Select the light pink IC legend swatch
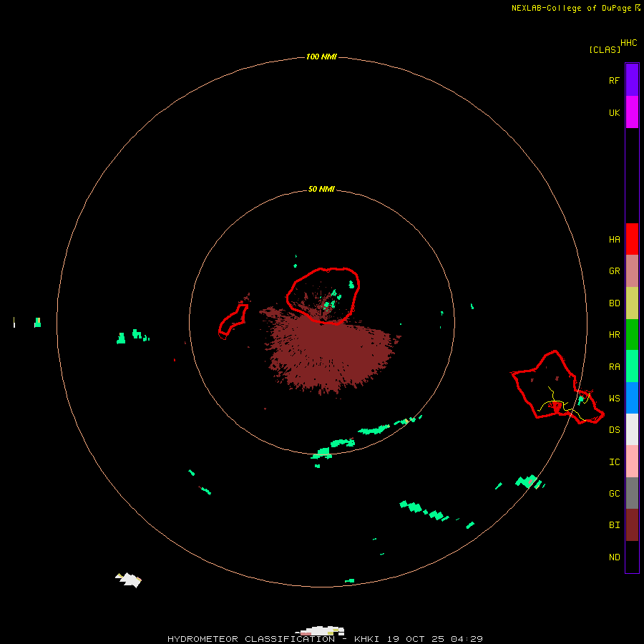The height and width of the screenshot is (644, 644). coord(632,462)
